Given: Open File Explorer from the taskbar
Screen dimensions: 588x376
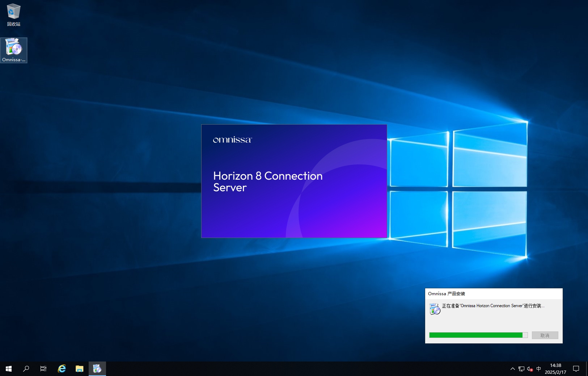Looking at the screenshot, I should [x=80, y=369].
